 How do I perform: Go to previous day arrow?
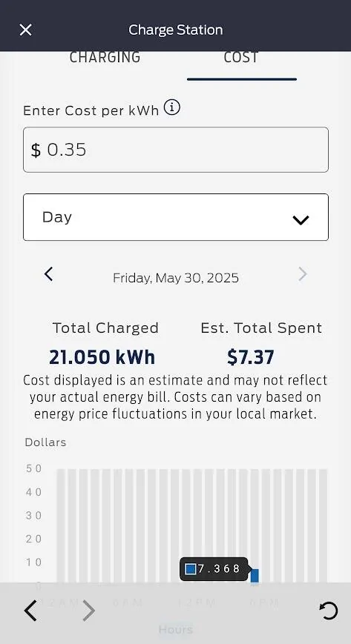(48, 273)
